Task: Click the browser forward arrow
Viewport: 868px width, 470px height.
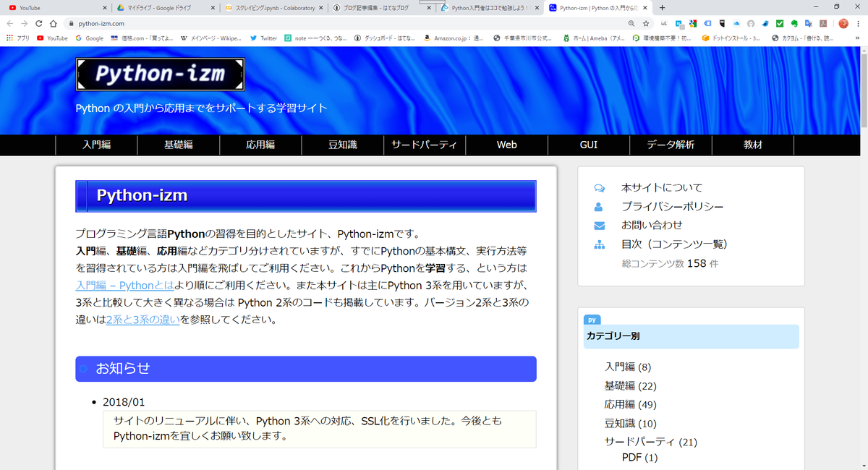Action: [x=25, y=23]
